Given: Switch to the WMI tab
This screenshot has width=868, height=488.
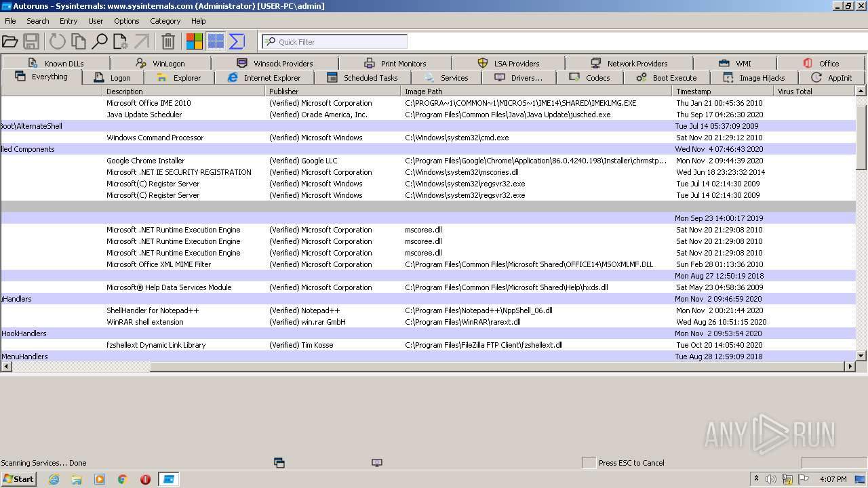Looking at the screenshot, I should coord(734,63).
